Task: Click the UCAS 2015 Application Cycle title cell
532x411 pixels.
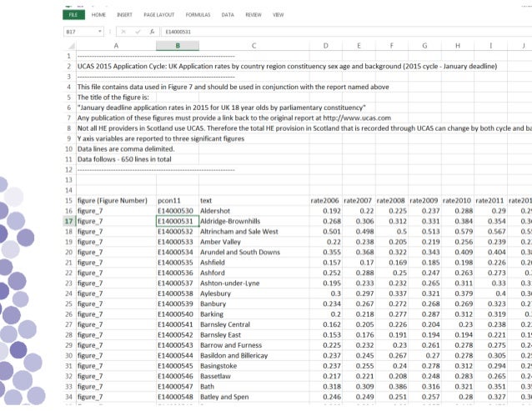Action: [287, 67]
